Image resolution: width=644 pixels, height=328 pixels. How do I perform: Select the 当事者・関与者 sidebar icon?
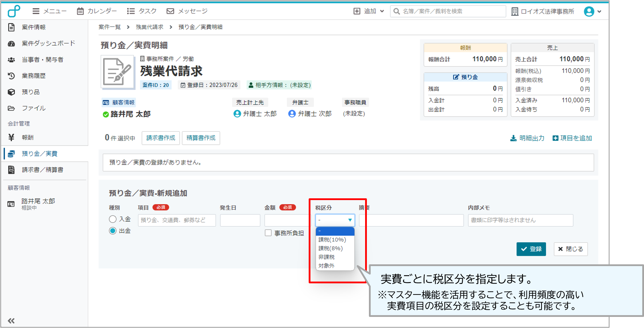tap(11, 60)
